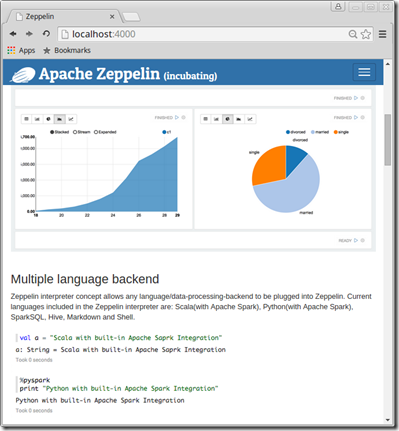Open the Chrome user profile button
The width and height of the screenshot is (399, 431).
tap(338, 7)
